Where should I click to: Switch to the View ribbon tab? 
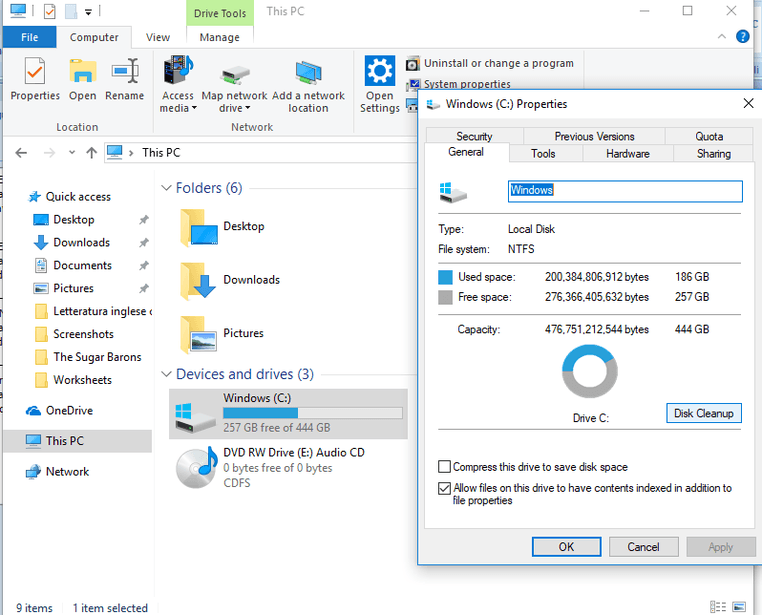tap(158, 37)
